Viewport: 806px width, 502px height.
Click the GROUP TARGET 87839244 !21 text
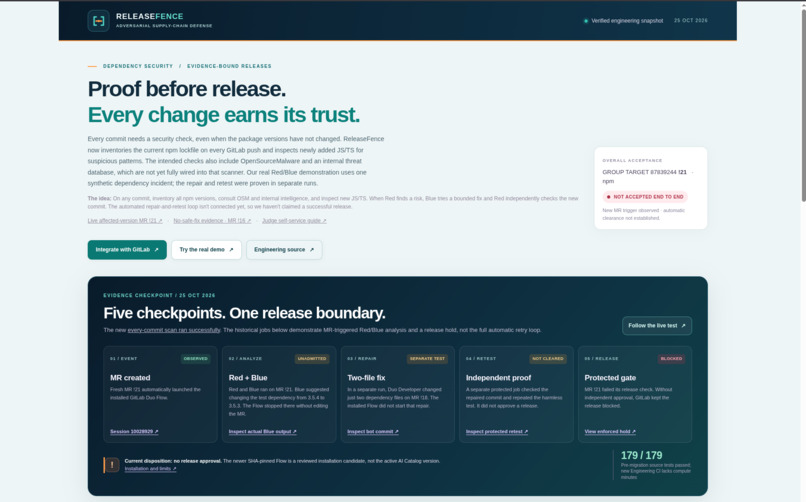pyautogui.click(x=644, y=172)
